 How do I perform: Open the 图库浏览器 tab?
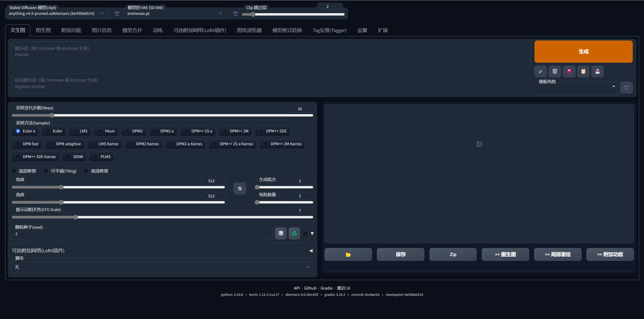tap(249, 30)
